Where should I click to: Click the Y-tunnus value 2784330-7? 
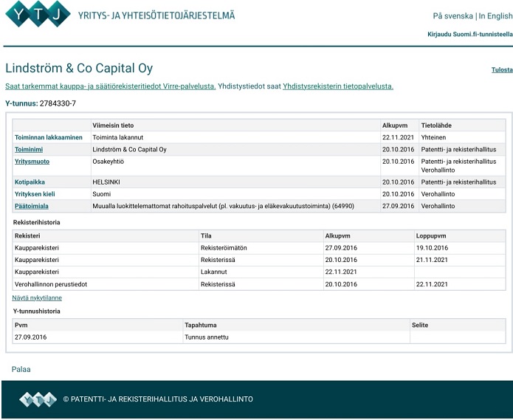coord(58,103)
